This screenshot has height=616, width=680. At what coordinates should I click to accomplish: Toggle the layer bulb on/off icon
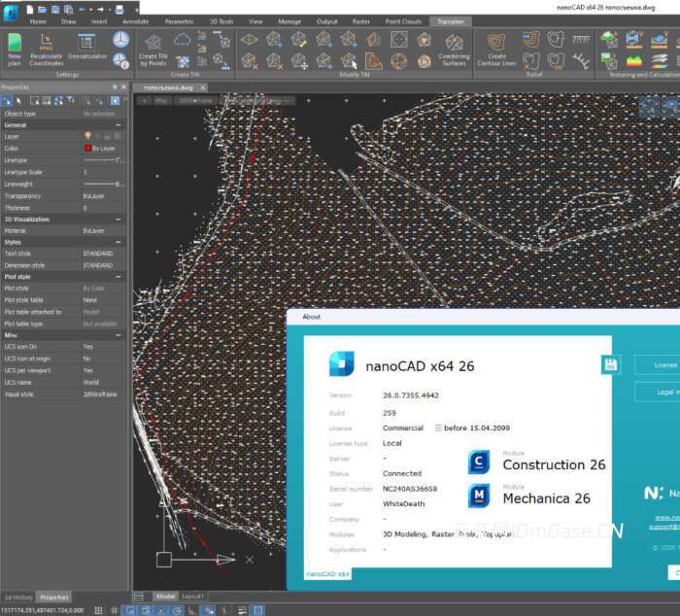88,136
